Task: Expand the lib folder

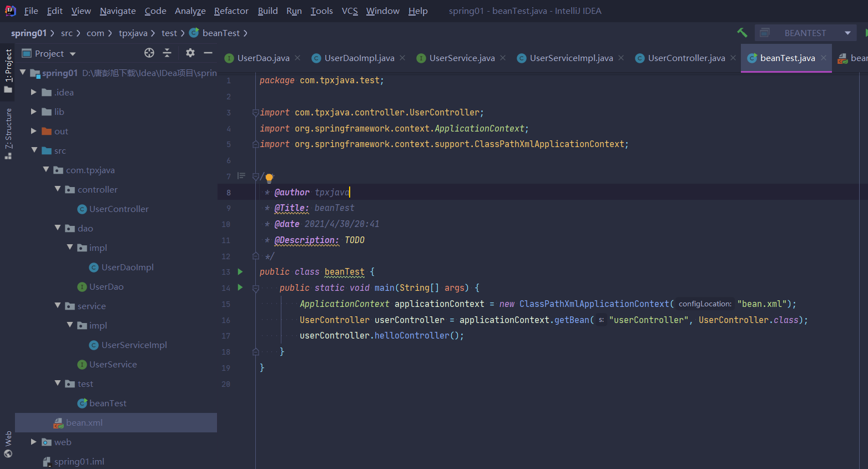Action: click(x=34, y=112)
